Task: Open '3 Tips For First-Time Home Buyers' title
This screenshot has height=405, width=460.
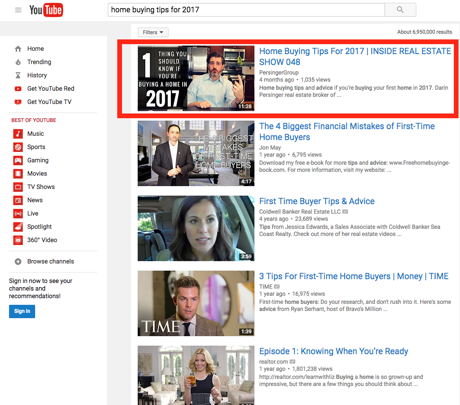Action: (354, 276)
